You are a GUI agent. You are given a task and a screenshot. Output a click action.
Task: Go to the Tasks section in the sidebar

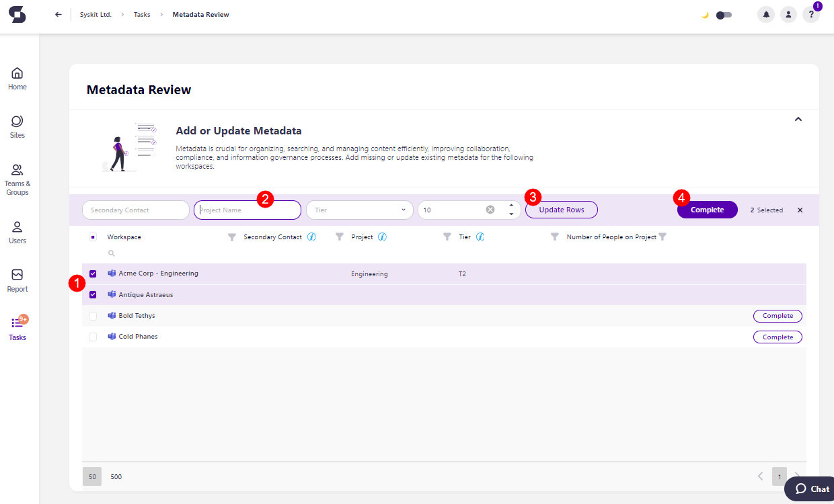(17, 328)
